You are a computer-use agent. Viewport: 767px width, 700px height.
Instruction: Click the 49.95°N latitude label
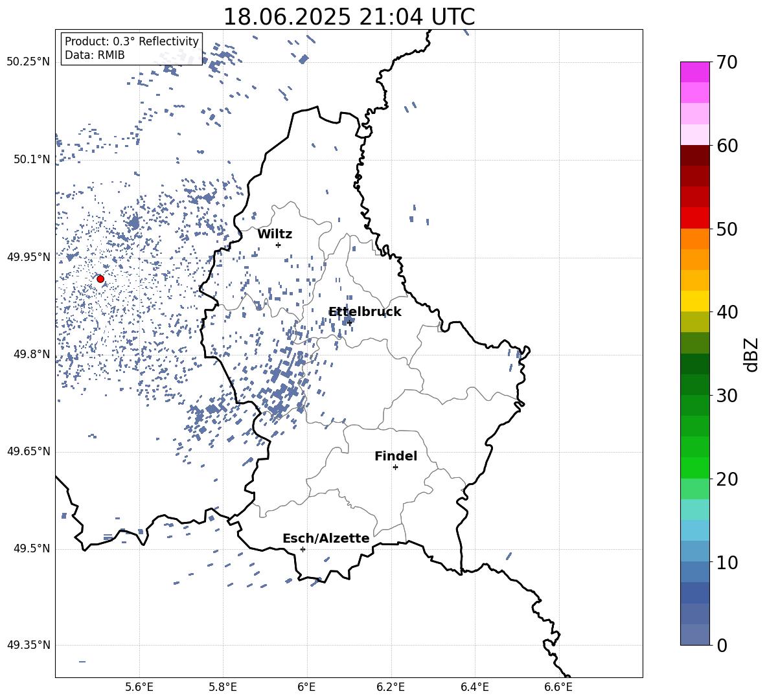[29, 256]
